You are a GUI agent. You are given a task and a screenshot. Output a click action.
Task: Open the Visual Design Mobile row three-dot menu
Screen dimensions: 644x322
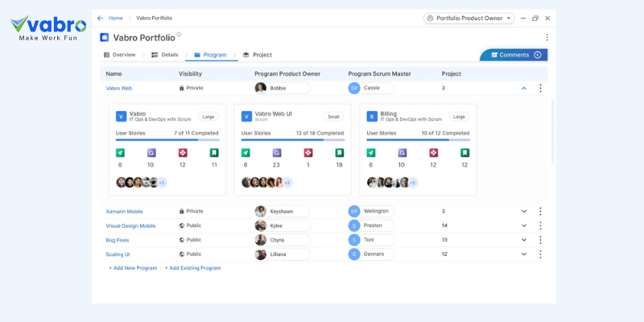(x=540, y=225)
